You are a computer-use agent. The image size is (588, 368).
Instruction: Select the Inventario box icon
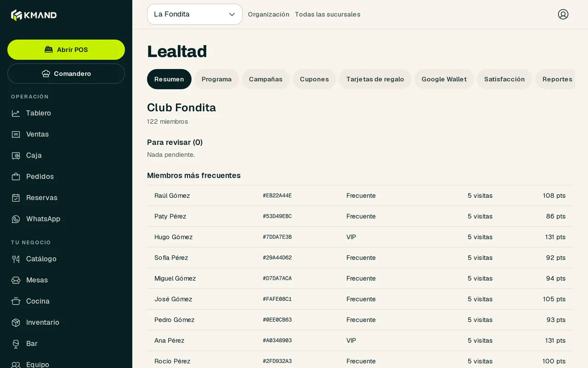click(16, 322)
